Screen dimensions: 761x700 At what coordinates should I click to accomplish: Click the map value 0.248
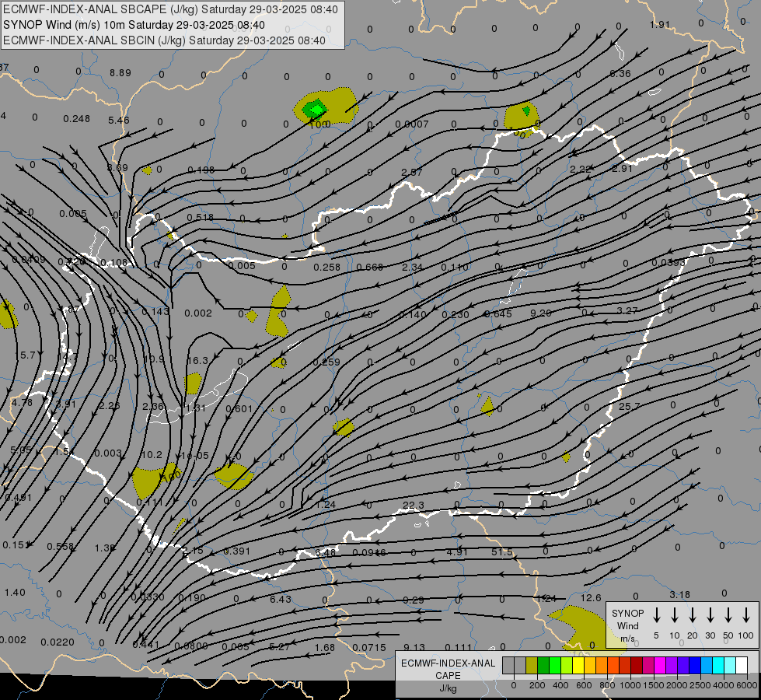pyautogui.click(x=77, y=119)
